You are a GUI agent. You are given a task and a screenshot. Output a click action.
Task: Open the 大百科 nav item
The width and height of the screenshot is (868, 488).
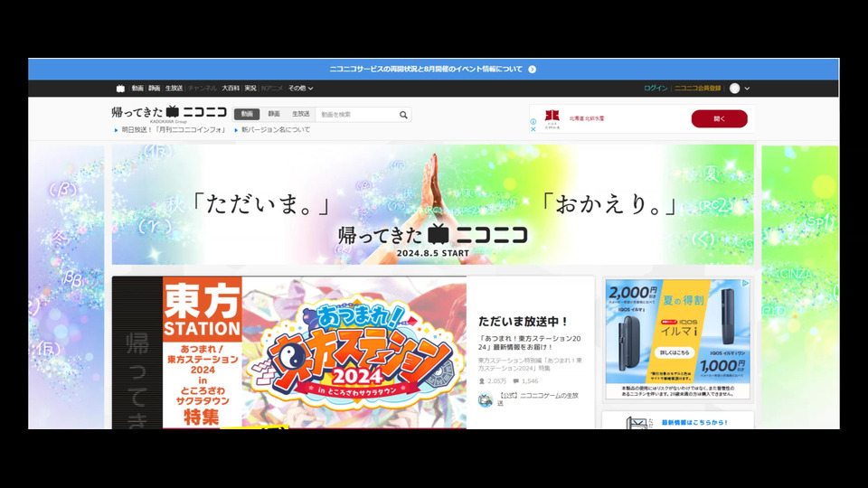click(x=231, y=89)
